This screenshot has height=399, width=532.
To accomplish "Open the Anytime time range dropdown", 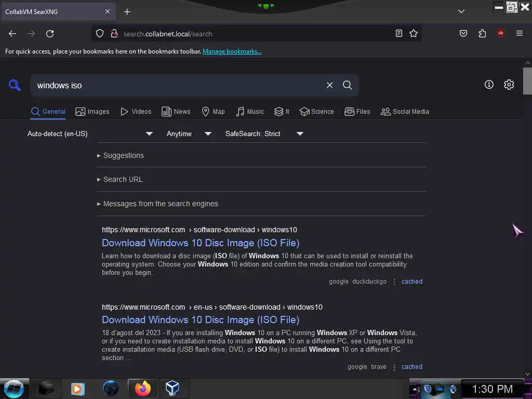I will (189, 134).
